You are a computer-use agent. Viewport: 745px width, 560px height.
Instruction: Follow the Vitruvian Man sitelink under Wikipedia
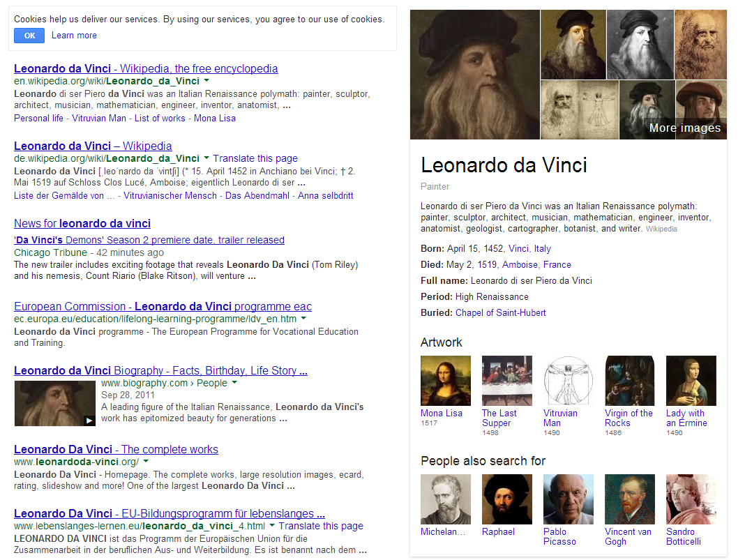click(99, 118)
